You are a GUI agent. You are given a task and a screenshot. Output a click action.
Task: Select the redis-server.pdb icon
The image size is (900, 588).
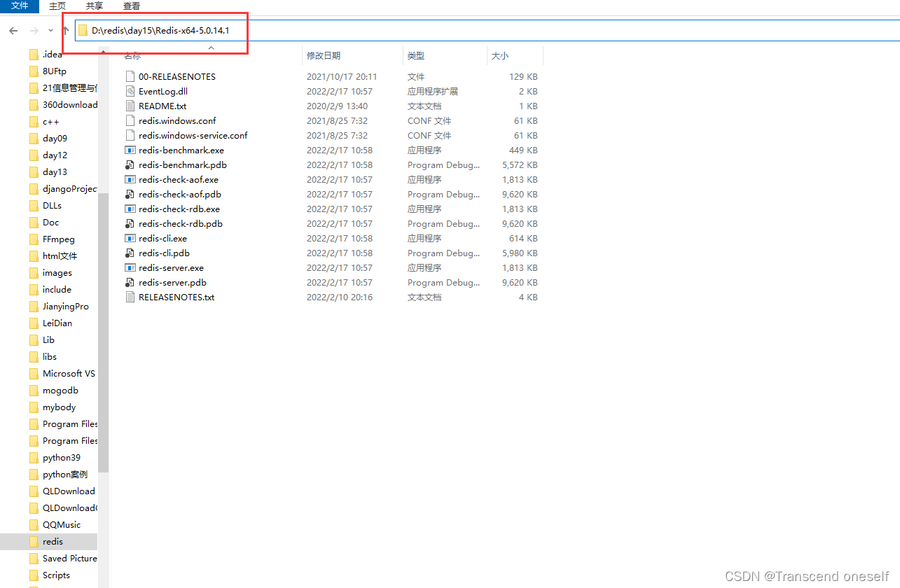tap(130, 282)
